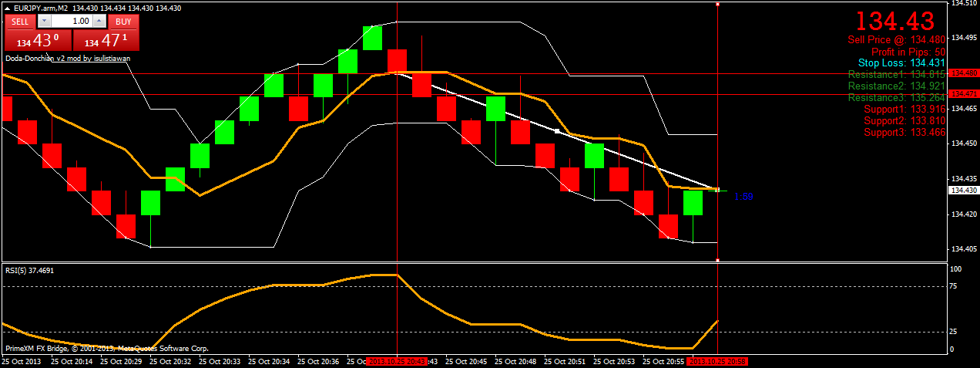Image resolution: width=980 pixels, height=368 pixels.
Task: Click the 25 Oct 20:14 time label
Action: [x=72, y=361]
